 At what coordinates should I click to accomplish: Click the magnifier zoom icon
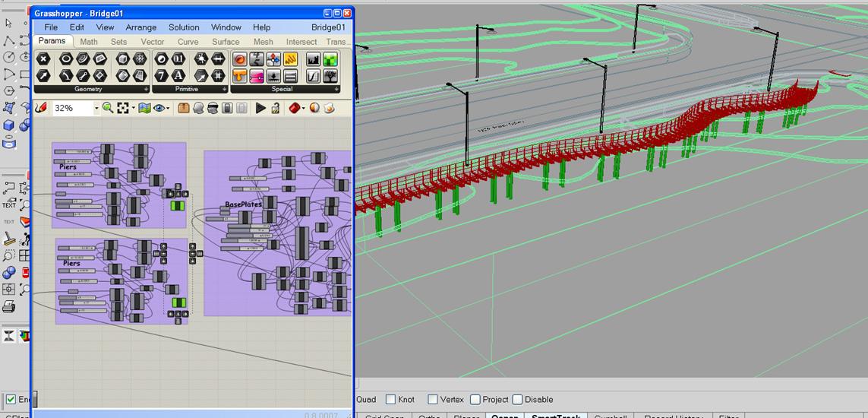[x=107, y=109]
